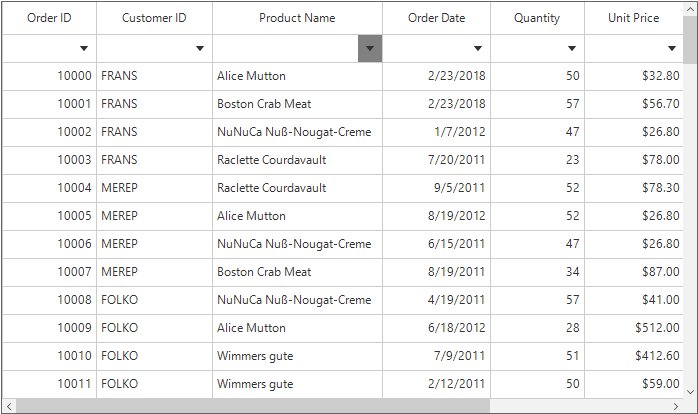Open the Customer ID filter dropdown
Screen dimensions: 698x414
click(x=200, y=49)
